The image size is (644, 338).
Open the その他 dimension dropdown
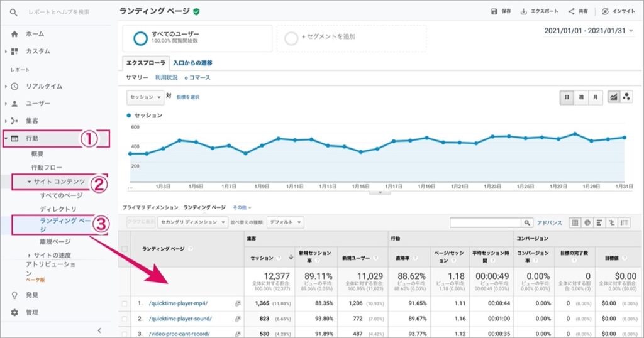[x=242, y=207]
